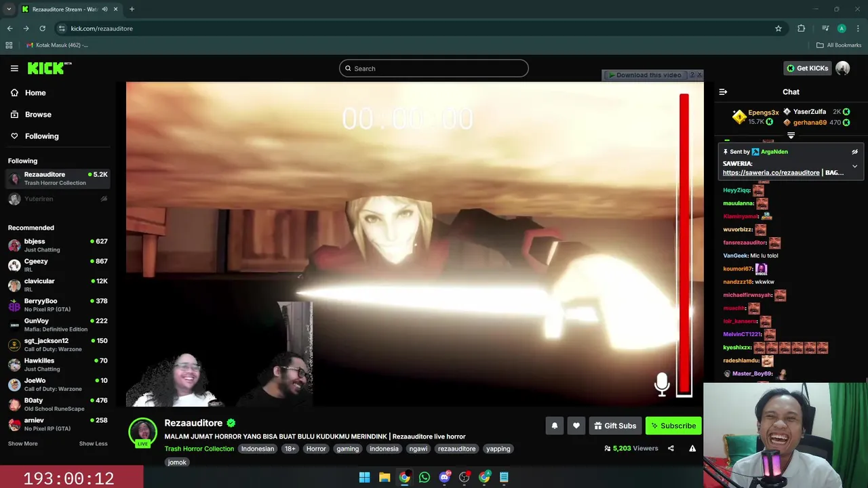
Task: Click the 18+ tag
Action: click(x=290, y=449)
